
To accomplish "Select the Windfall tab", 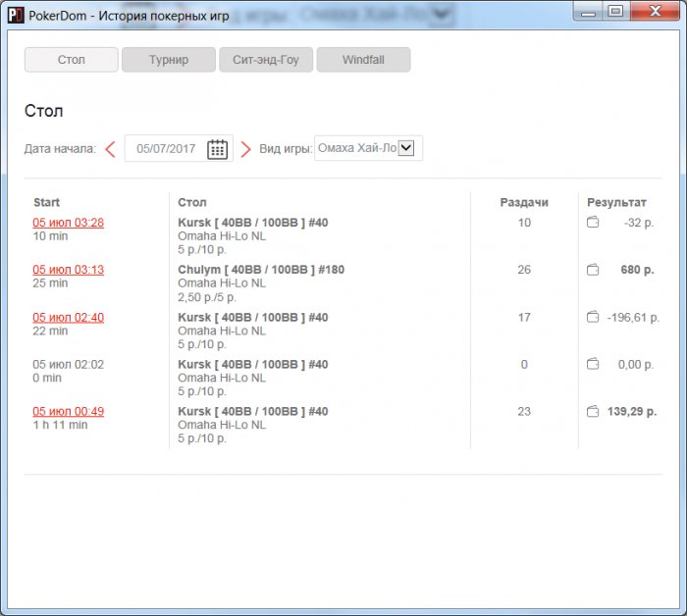I will tap(364, 60).
